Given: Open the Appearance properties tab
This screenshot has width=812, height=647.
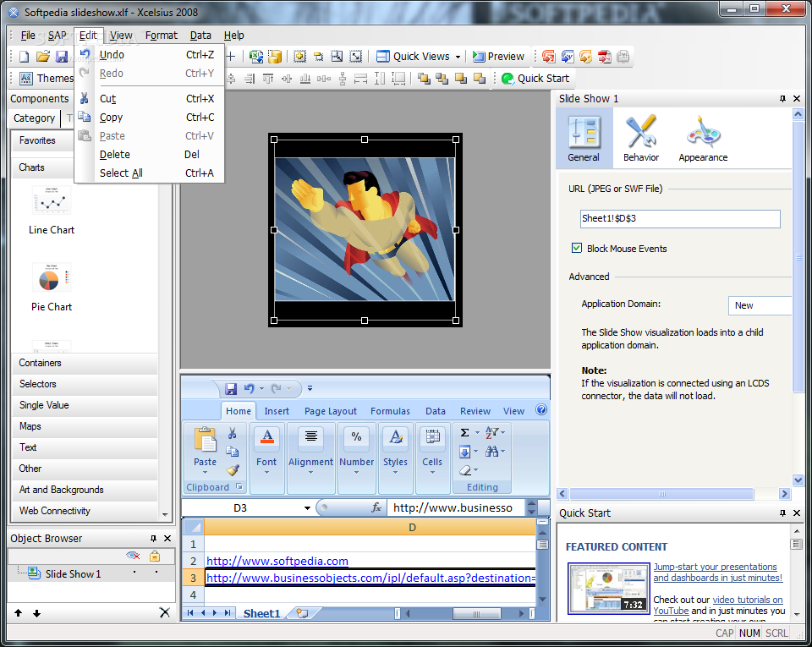Looking at the screenshot, I should coord(703,138).
